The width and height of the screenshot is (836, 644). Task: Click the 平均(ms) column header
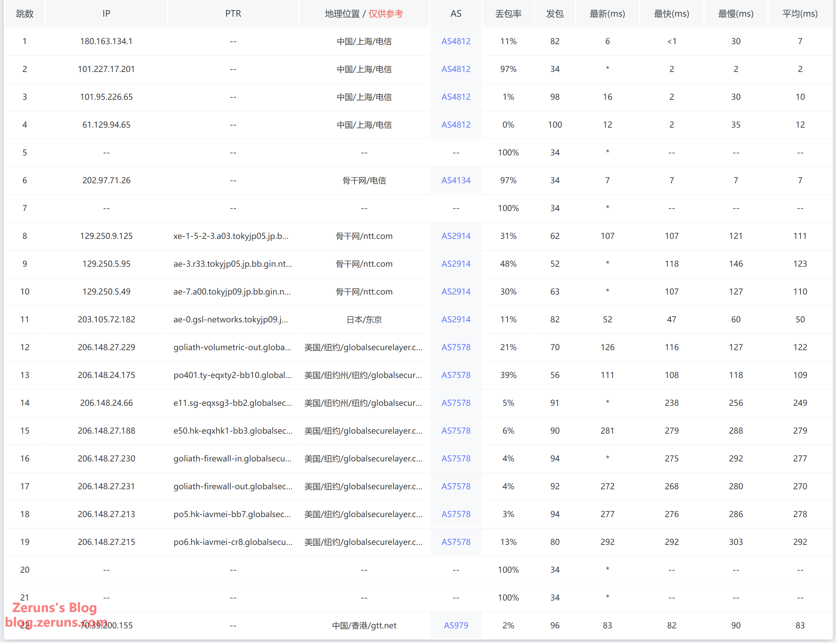[799, 14]
